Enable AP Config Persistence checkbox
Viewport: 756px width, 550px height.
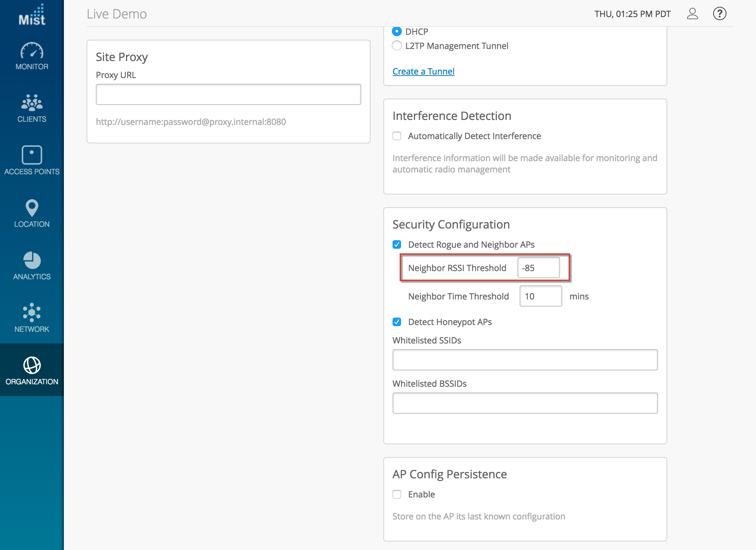click(x=397, y=494)
